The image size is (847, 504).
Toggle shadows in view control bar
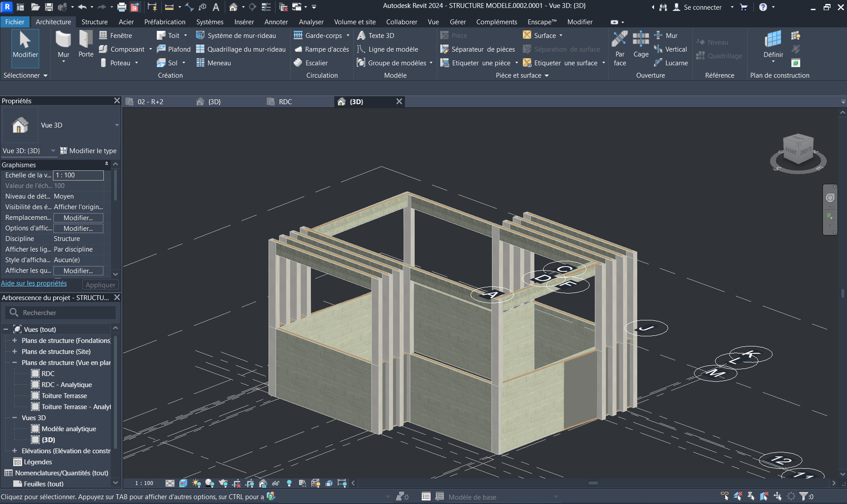[210, 483]
